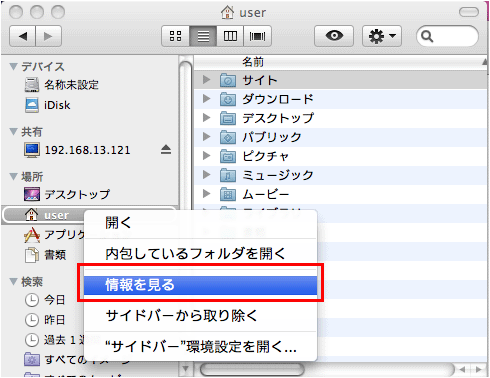Select the ピクチャ folder icon
The image size is (490, 378).
[228, 156]
